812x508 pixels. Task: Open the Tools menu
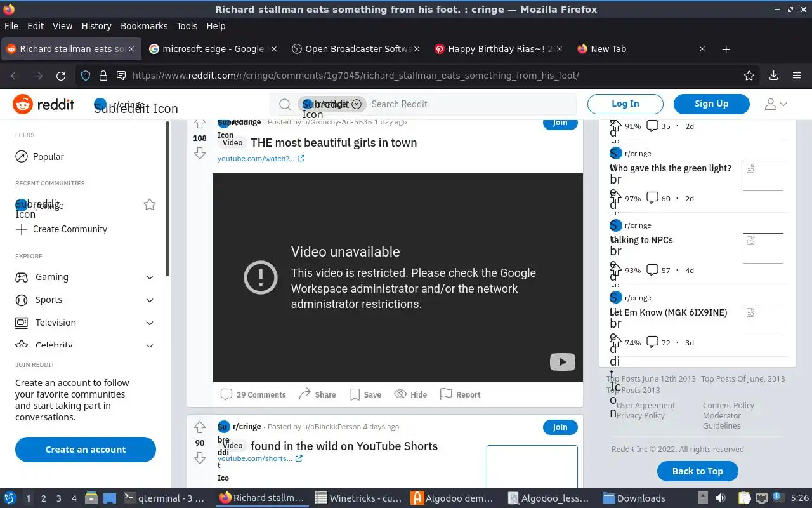[x=187, y=26]
